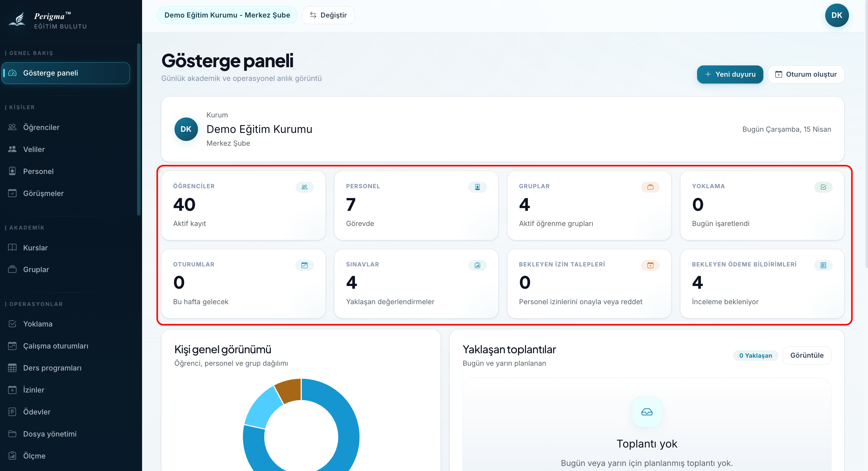Create a new announcement with Yeni duyuru
Viewport: 868px width, 471px height.
click(730, 74)
